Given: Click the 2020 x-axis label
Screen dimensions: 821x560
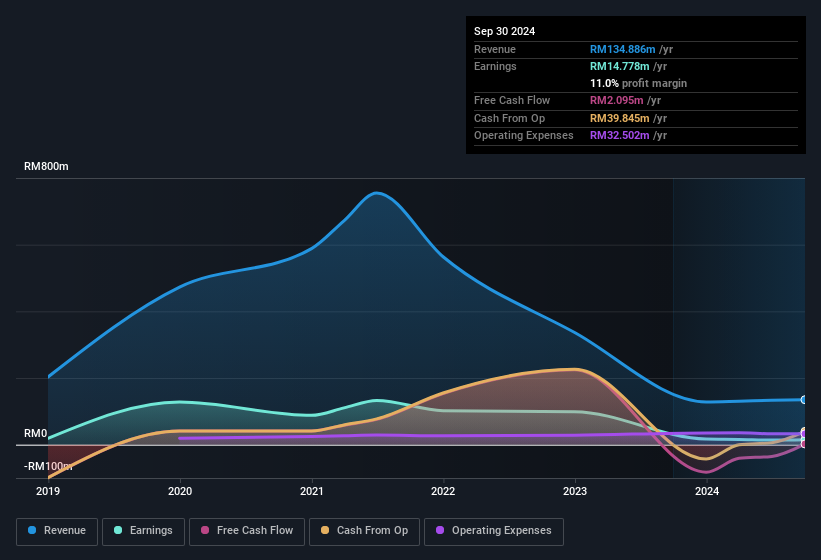Looking at the screenshot, I should click(x=180, y=491).
